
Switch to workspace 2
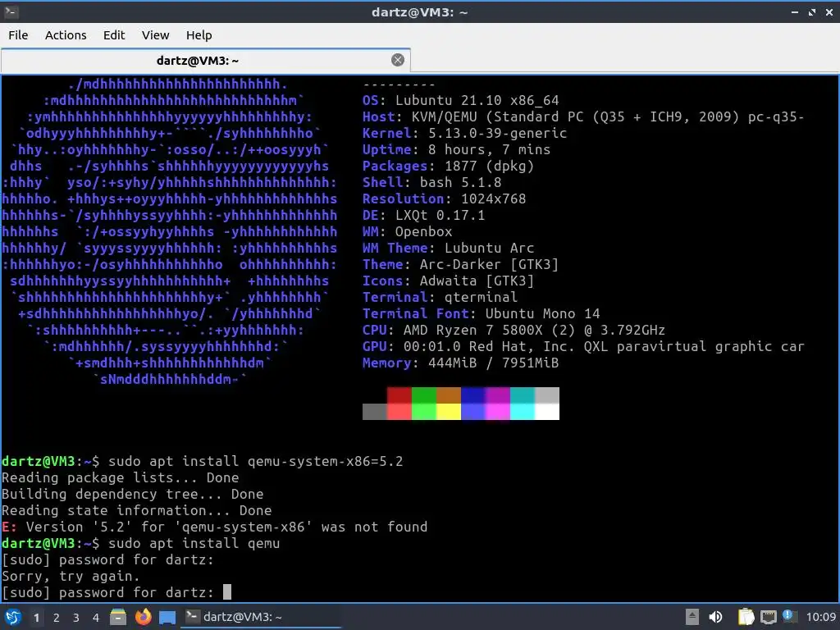pyautogui.click(x=57, y=618)
